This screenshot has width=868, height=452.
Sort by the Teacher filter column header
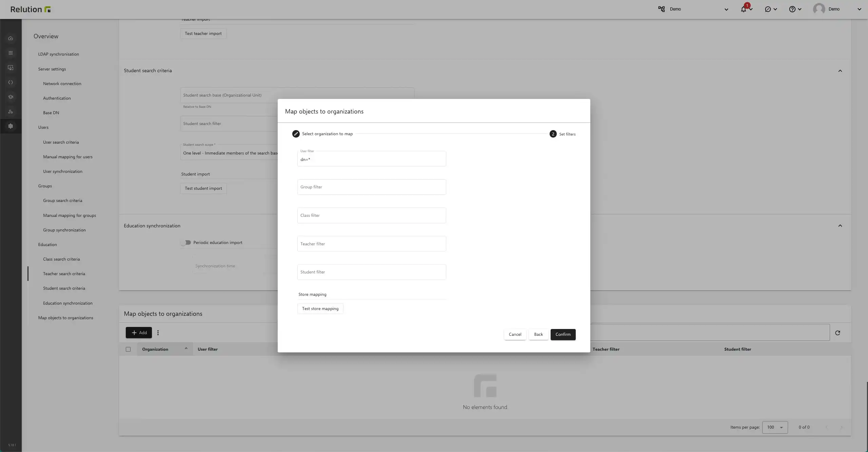coord(606,349)
